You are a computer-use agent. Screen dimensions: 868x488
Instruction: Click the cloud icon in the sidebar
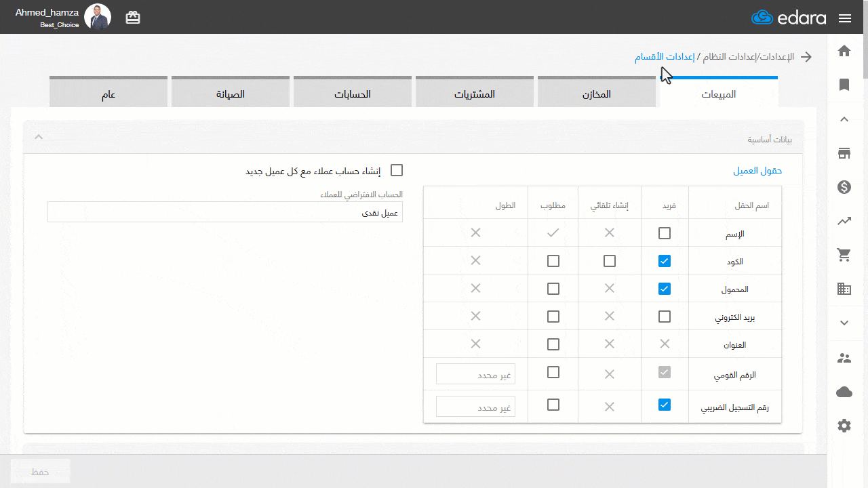click(x=844, y=392)
